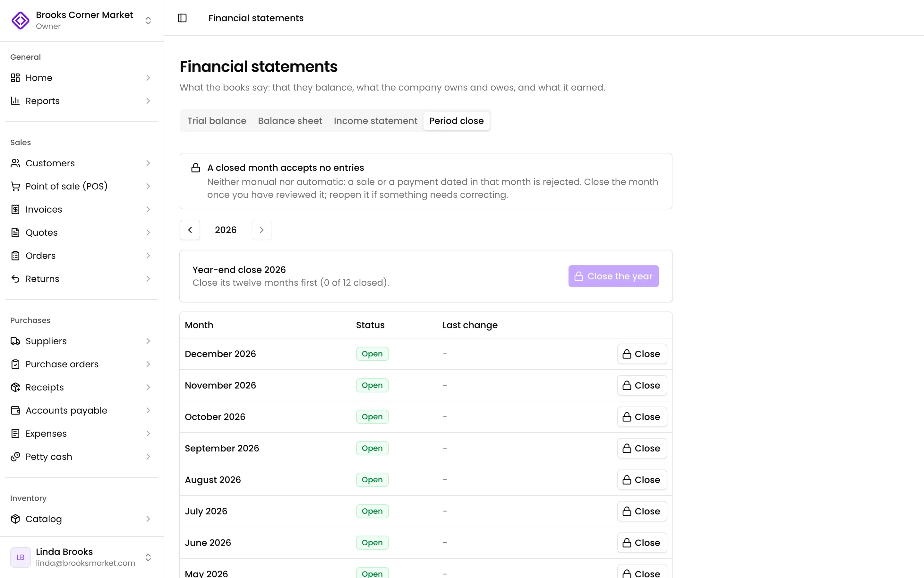Click the Purchase orders clipboard-check icon
Viewport: 924px width, 578px height.
pyautogui.click(x=15, y=364)
